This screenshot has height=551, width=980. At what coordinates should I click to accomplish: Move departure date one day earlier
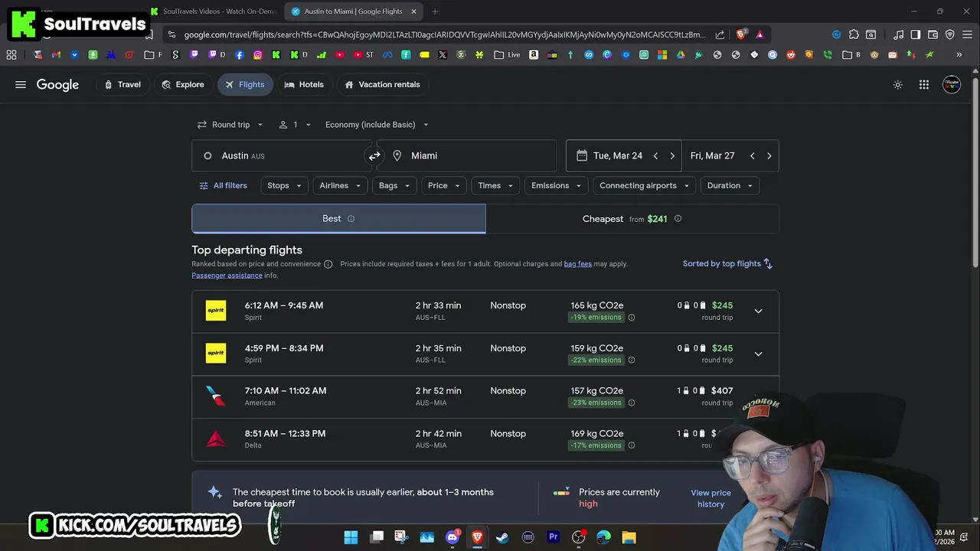click(655, 156)
